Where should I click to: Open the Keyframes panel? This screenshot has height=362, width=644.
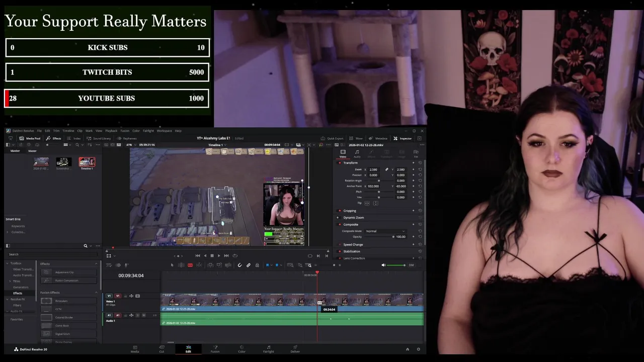point(127,138)
